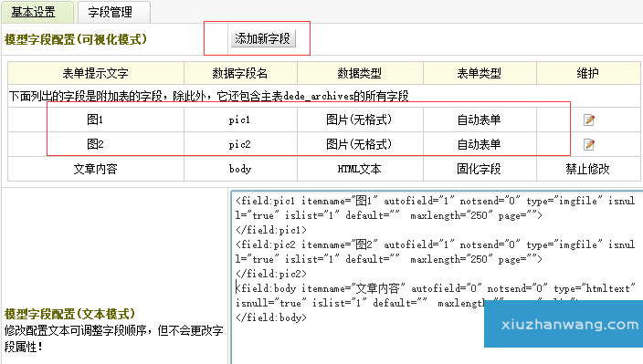Screen dimensions: 643x364
Task: Click the 禁止修改 text
Action: point(587,169)
